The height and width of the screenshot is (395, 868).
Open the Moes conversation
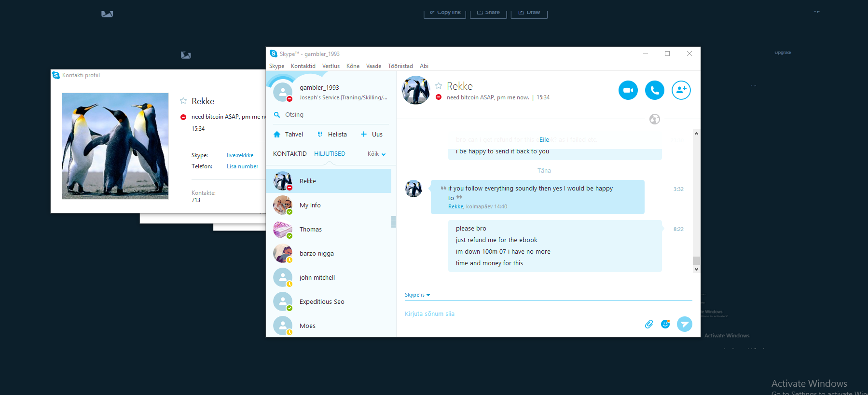pos(329,326)
